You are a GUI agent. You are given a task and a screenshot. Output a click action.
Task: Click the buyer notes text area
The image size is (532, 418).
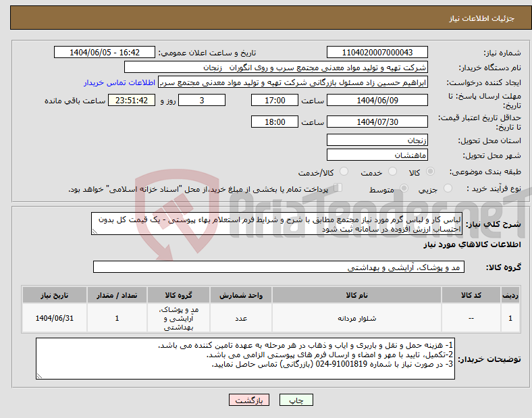click(x=245, y=359)
